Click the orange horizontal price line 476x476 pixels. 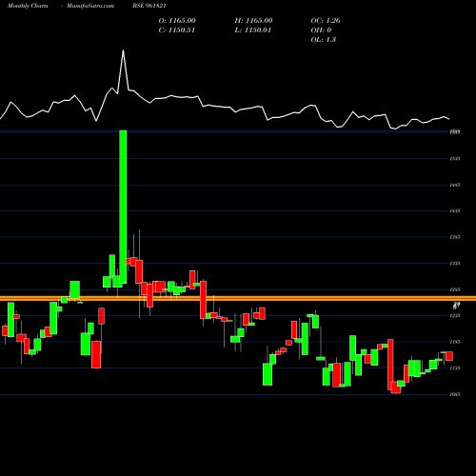(238, 298)
